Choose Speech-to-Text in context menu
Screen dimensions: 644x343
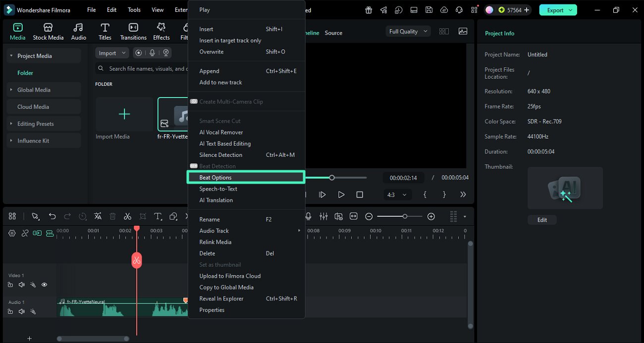pyautogui.click(x=246, y=189)
